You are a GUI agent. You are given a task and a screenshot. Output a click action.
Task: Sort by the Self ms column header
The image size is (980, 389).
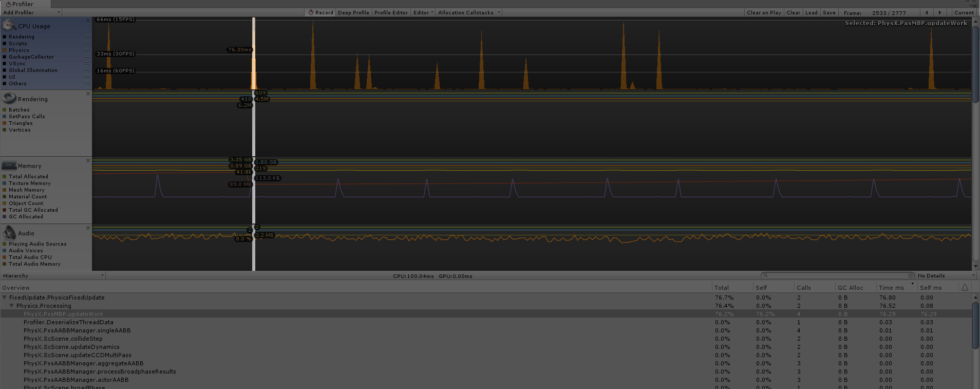tap(938, 287)
